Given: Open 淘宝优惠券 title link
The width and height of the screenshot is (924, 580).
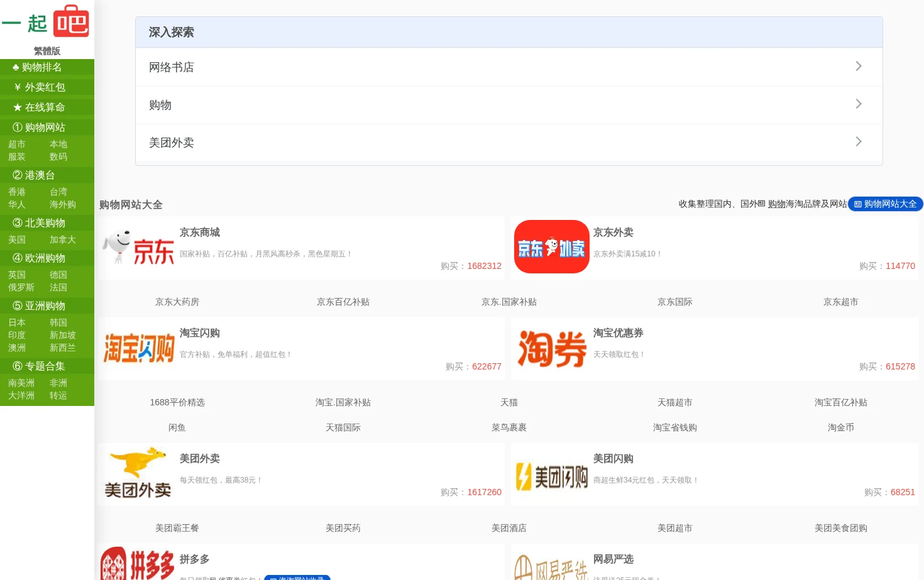Looking at the screenshot, I should coord(619,333).
